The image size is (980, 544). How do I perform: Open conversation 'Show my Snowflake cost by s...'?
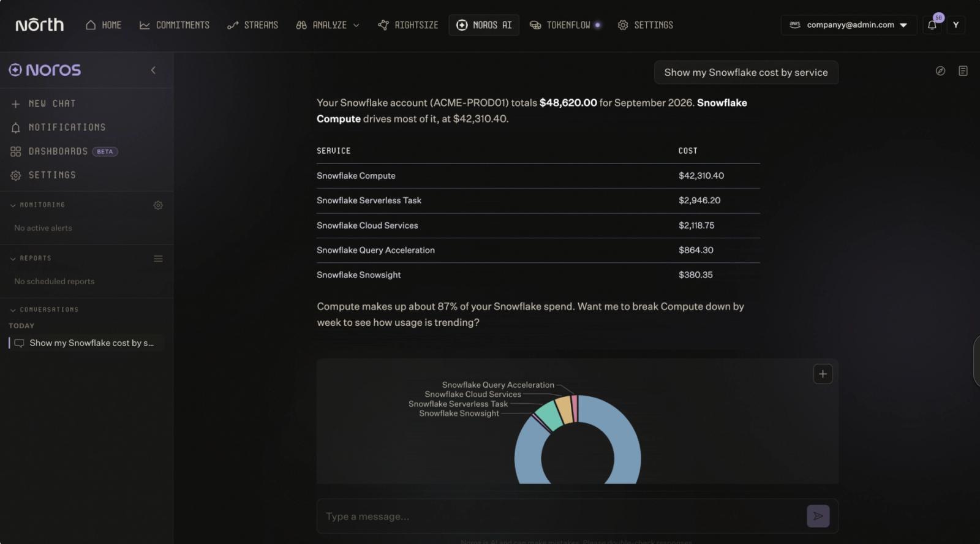(x=86, y=343)
